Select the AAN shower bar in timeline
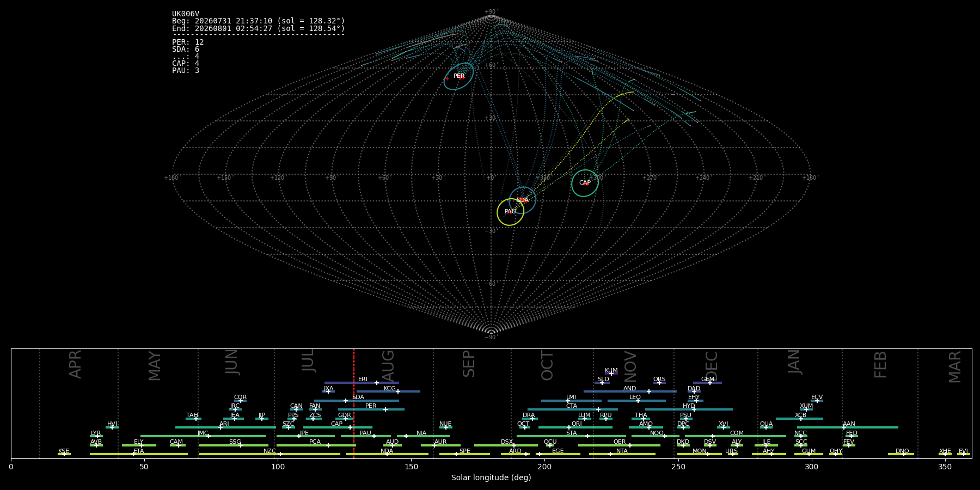Screen dimensions: 980x490 pos(848,427)
